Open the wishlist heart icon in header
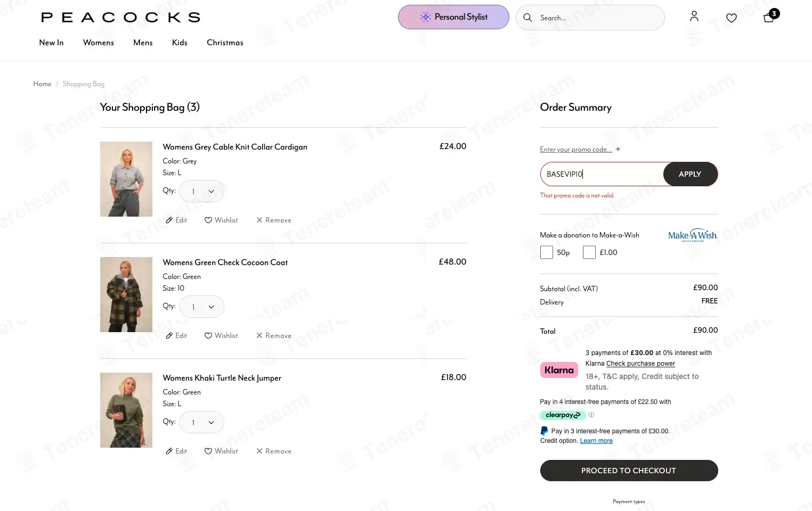812x511 pixels. click(x=732, y=18)
